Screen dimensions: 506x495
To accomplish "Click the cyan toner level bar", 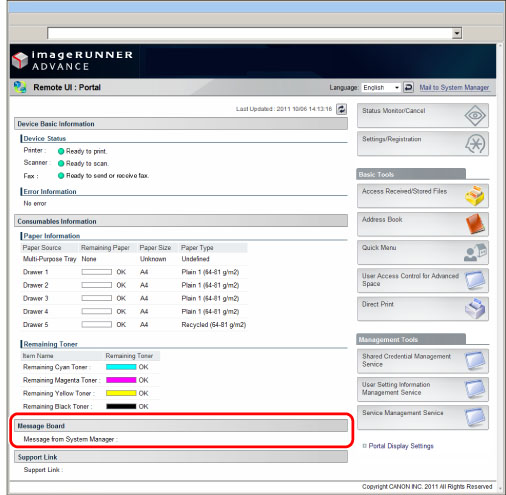I will coord(121,367).
